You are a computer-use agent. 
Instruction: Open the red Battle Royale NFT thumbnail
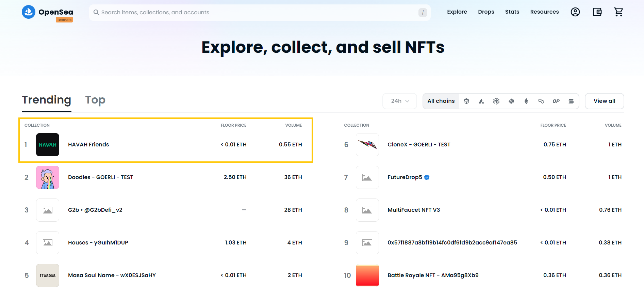tap(367, 275)
